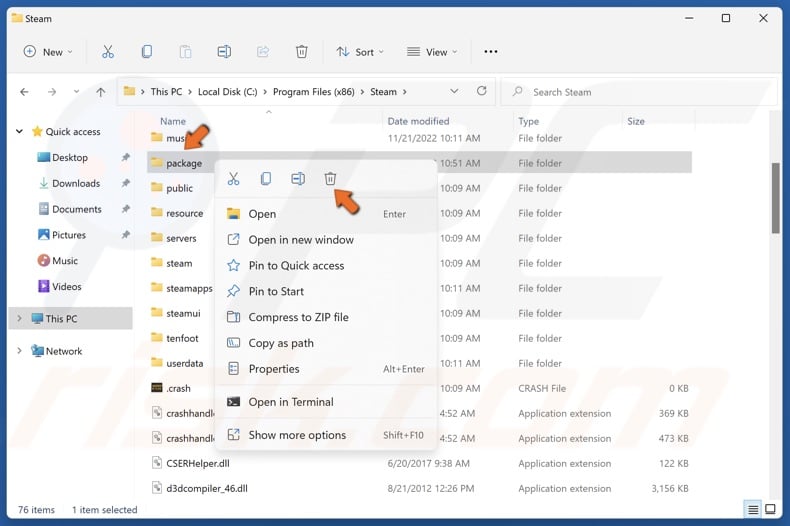Sort by the Date modified column header
790x526 pixels.
418,121
